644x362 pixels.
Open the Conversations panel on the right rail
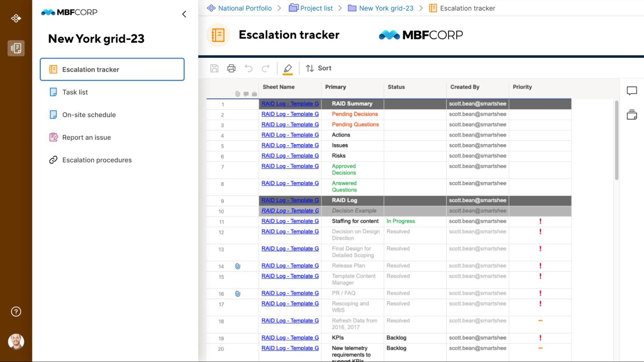point(632,91)
